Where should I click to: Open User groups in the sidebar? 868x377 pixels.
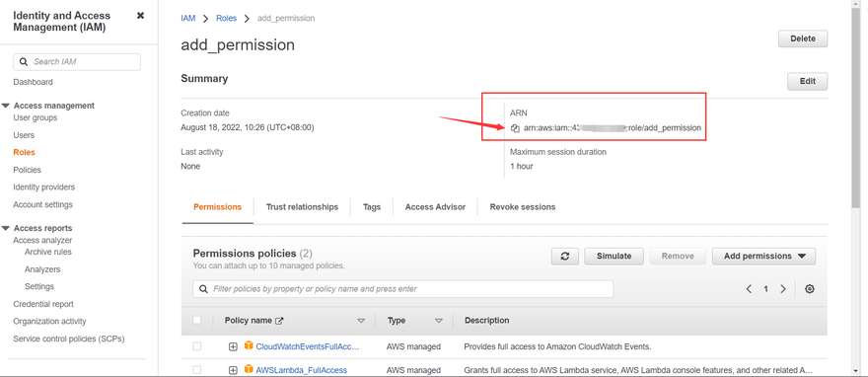coord(36,117)
